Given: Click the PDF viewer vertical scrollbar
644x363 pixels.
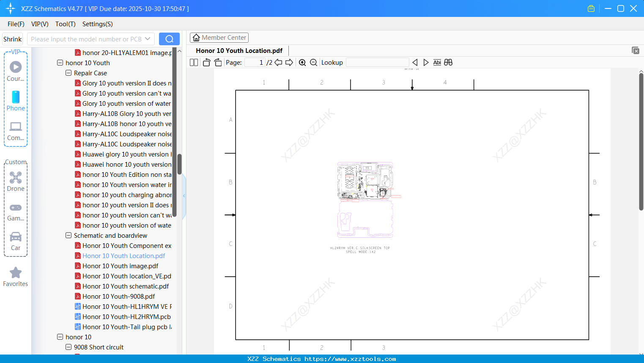Looking at the screenshot, I should pyautogui.click(x=641, y=142).
